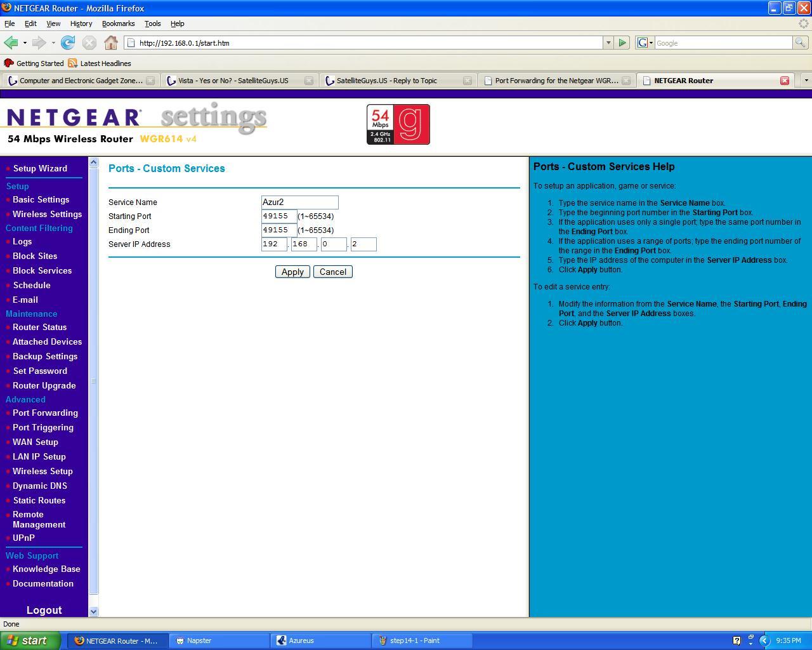Open the View menu
Image resolution: width=812 pixels, height=650 pixels.
(53, 23)
